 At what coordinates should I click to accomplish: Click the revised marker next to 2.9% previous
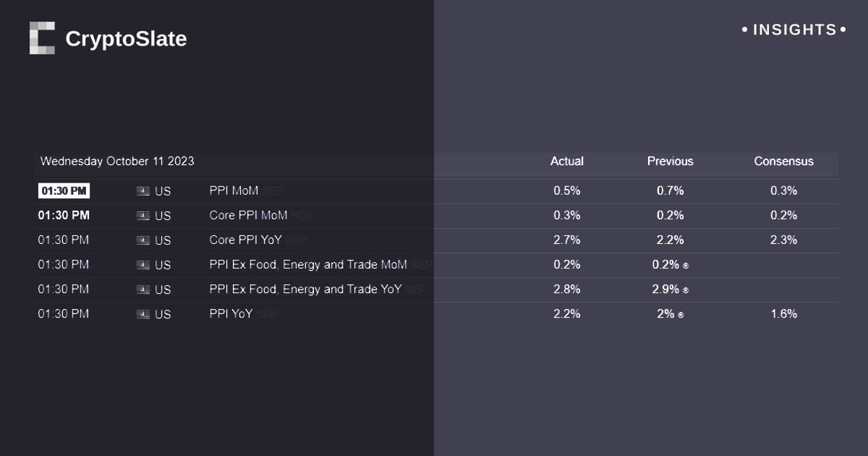tap(686, 290)
